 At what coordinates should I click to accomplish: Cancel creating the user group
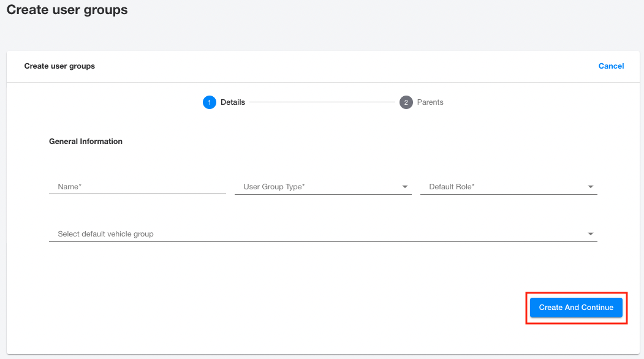click(611, 66)
